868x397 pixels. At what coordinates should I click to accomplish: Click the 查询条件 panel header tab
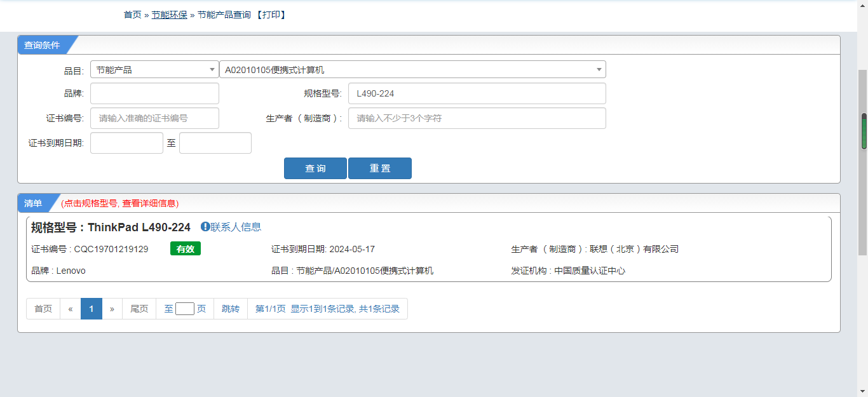(42, 45)
